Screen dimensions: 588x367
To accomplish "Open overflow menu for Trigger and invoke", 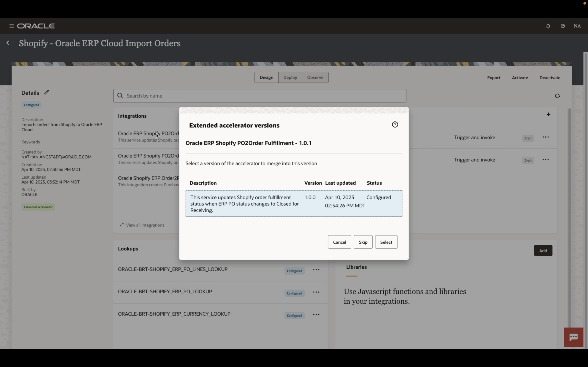I will [546, 137].
